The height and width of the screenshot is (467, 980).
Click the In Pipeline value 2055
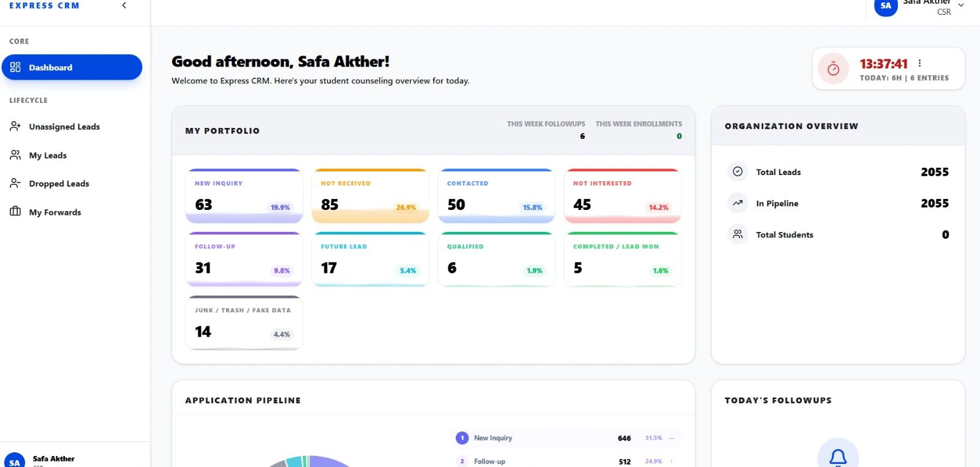935,203
